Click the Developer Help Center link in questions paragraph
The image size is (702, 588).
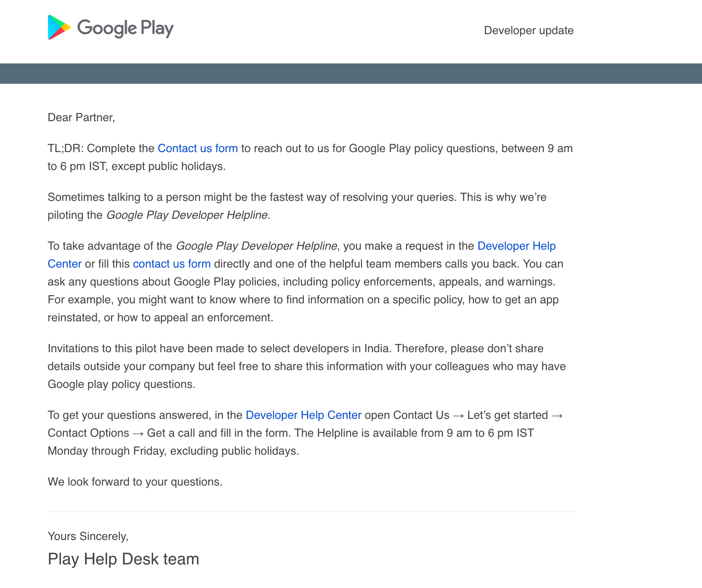303,415
